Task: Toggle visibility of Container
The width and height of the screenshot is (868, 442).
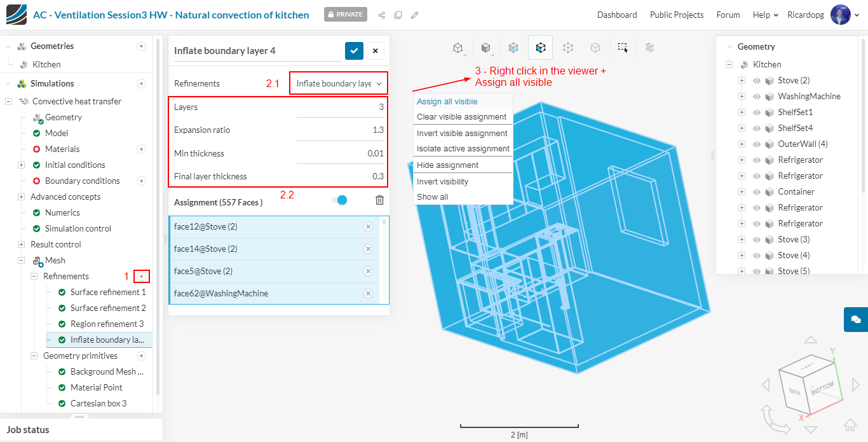Action: [x=757, y=192]
